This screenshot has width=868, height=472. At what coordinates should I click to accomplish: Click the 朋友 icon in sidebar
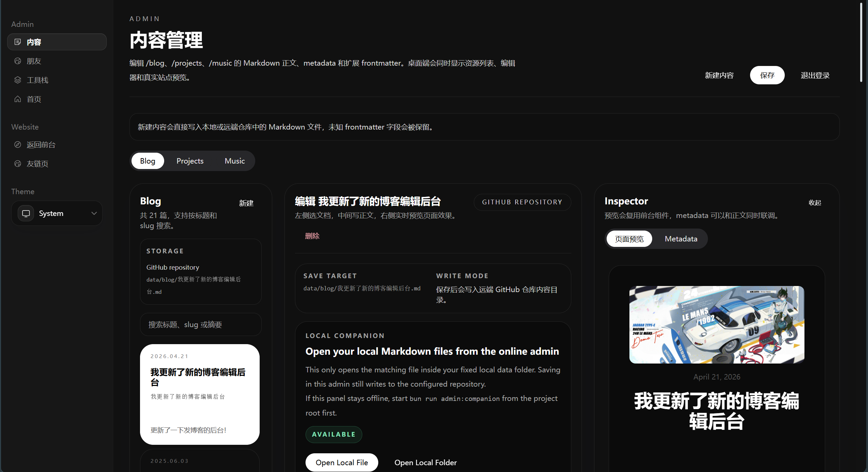18,61
